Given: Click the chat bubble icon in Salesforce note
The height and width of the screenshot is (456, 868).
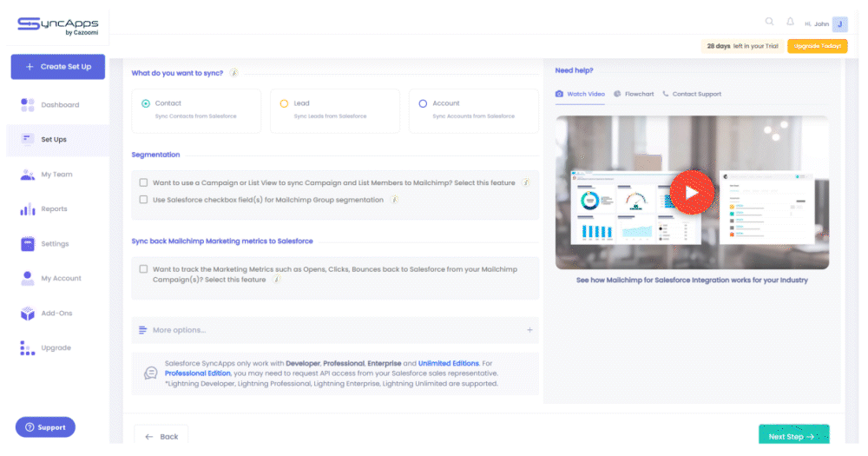Looking at the screenshot, I should 150,373.
